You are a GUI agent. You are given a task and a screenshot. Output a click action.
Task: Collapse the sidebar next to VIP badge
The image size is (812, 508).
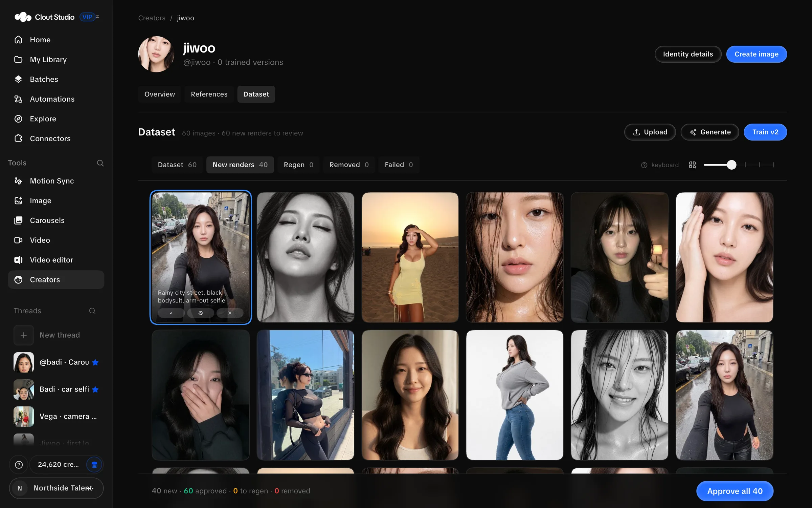click(97, 16)
